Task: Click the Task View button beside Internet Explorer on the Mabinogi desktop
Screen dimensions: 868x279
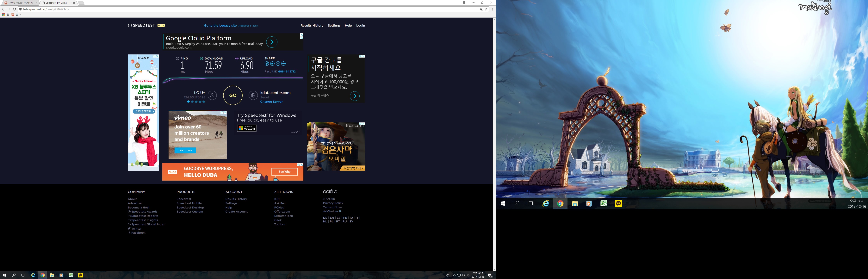Action: point(531,203)
